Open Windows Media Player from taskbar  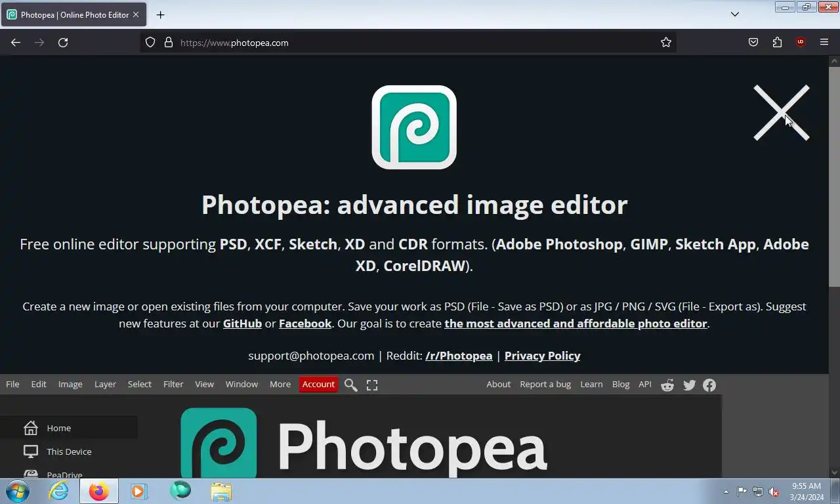click(139, 491)
